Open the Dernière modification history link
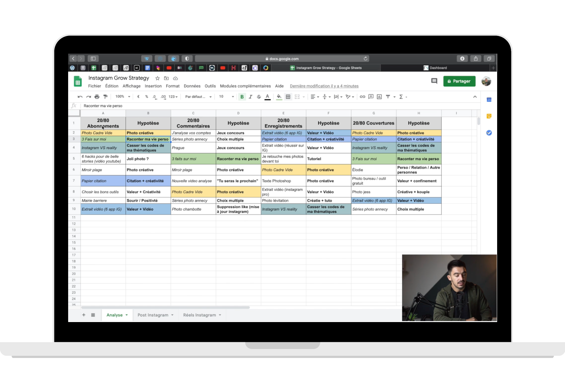Screen dimensions: 565x392 [x=324, y=86]
